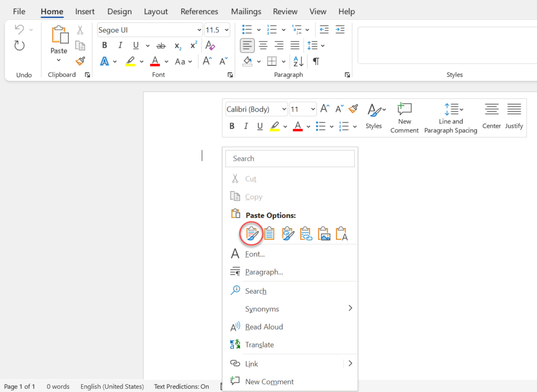537x392 pixels.
Task: Toggle Bold in mini toolbar
Action: click(232, 126)
